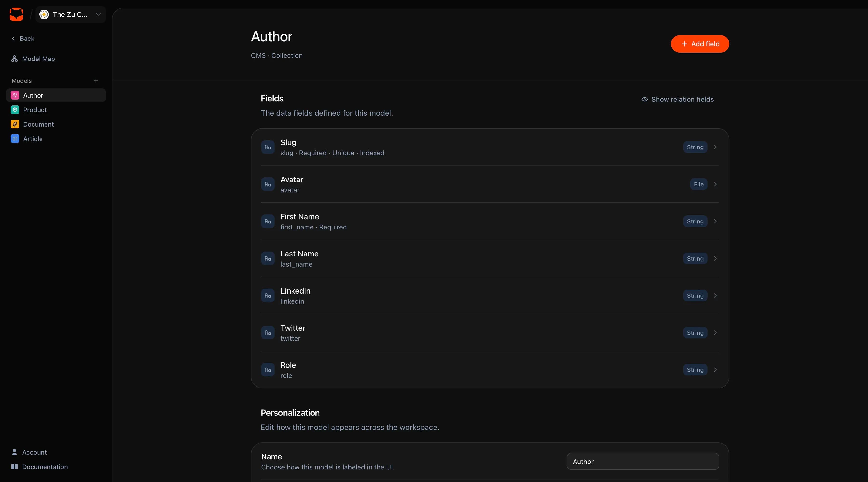Go back using the Back link

[23, 38]
